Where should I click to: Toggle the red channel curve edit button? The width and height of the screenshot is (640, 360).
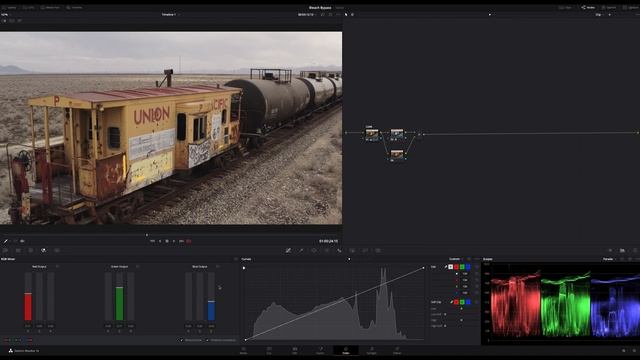pyautogui.click(x=456, y=267)
